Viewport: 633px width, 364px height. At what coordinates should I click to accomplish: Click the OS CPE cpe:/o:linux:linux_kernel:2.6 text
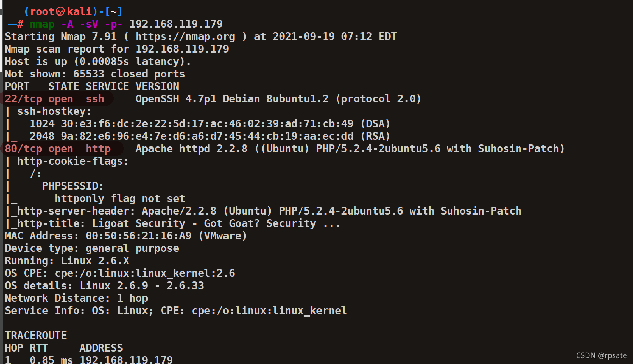(x=120, y=273)
